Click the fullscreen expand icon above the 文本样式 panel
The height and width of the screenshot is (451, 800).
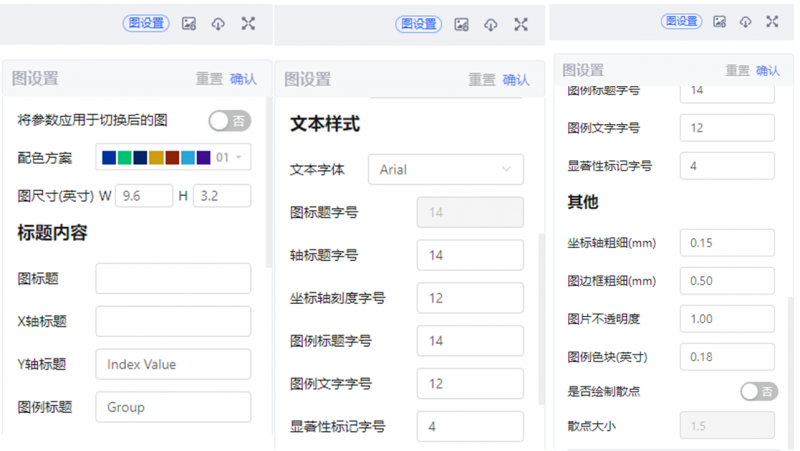pyautogui.click(x=521, y=25)
